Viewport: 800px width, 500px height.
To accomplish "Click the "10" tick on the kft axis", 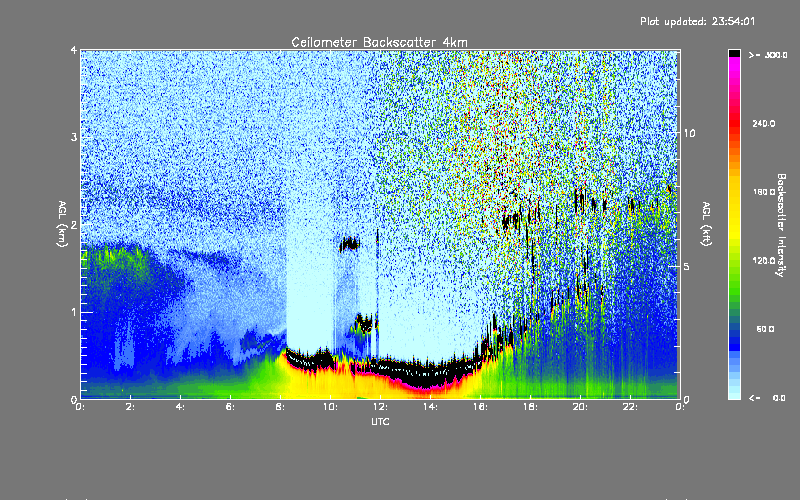I will point(689,133).
